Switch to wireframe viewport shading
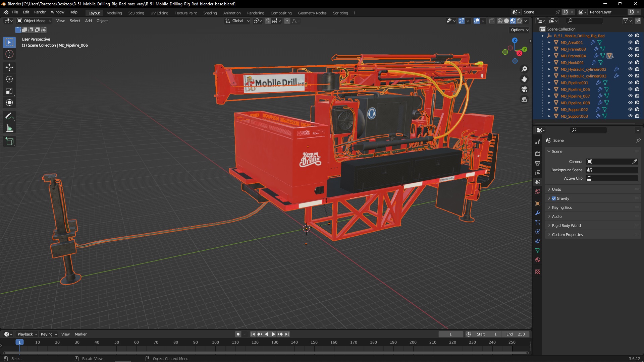Image resolution: width=644 pixels, height=362 pixels. [500, 21]
